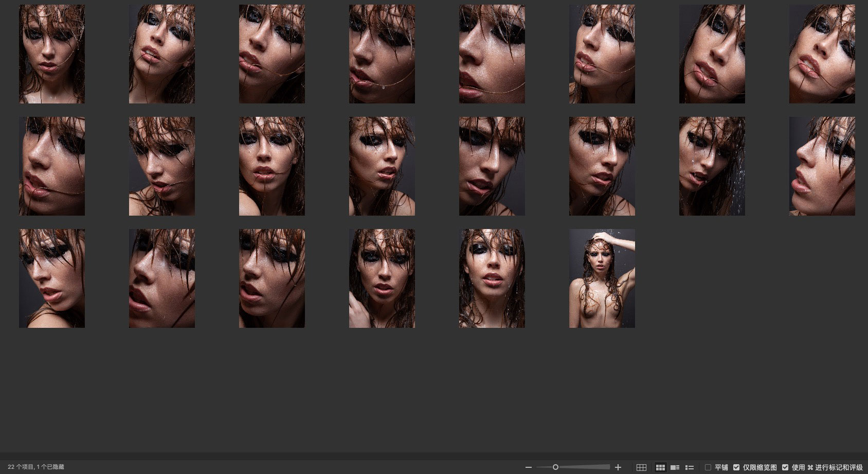Toggle the 使用 ⌘ 进行标记和评级 checkbox
Screen dimensions: 868x474
point(785,467)
